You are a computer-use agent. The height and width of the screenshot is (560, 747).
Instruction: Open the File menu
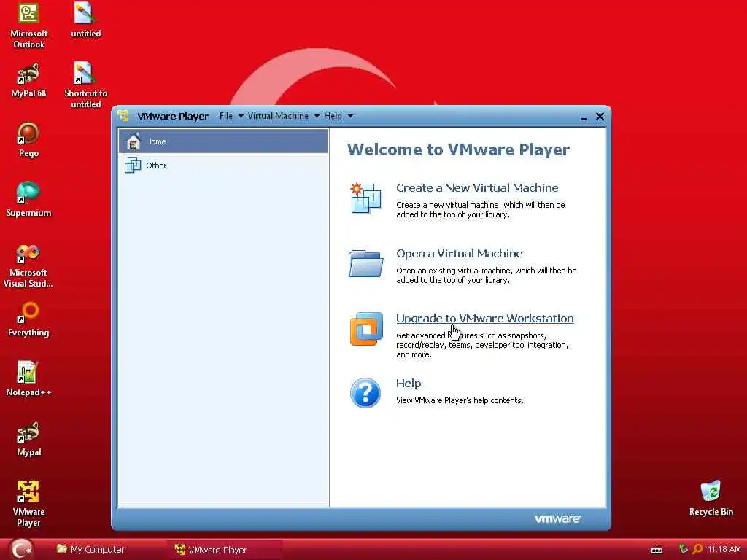(226, 116)
